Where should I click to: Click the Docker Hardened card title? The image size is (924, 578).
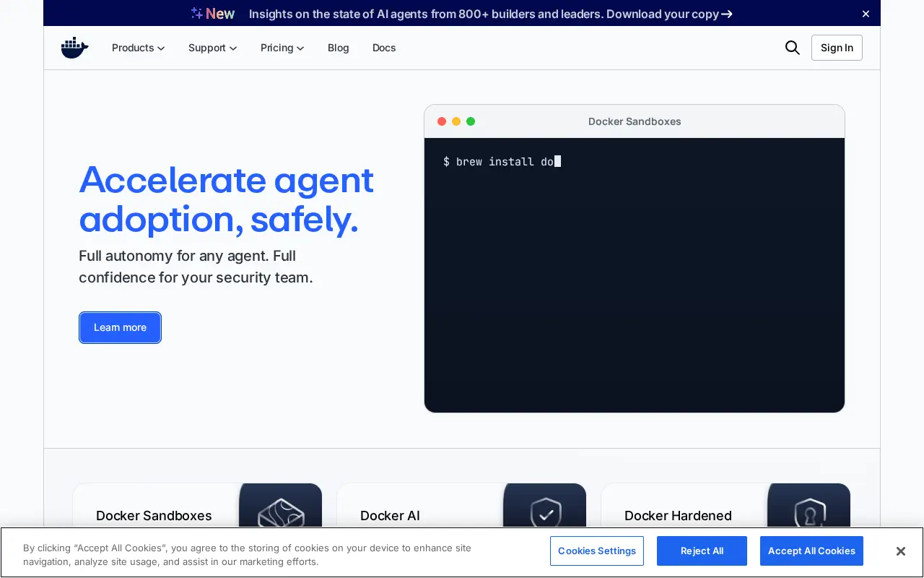tap(678, 516)
